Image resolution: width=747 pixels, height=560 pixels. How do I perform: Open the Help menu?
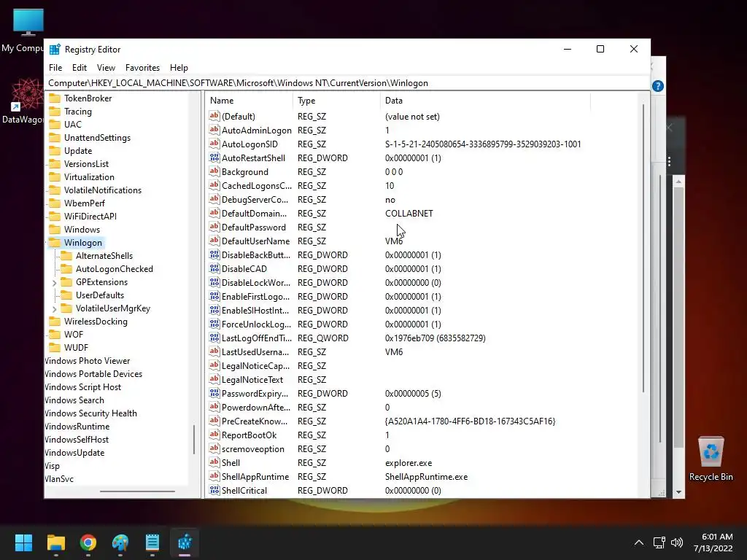[179, 68]
